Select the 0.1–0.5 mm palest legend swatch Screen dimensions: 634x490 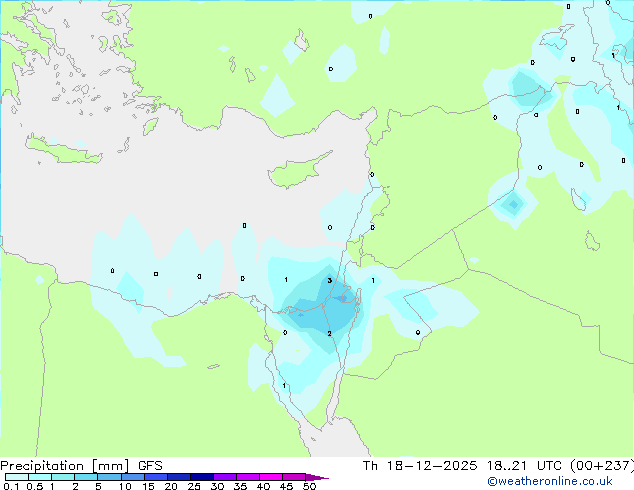click(17, 477)
